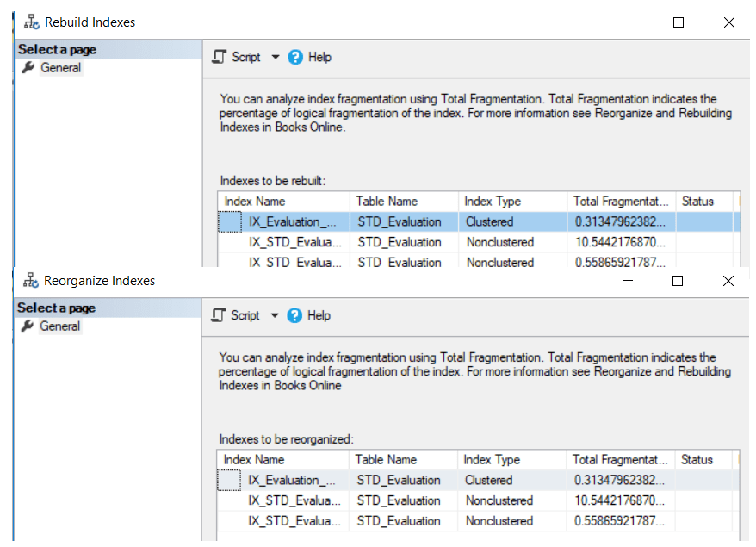Click the General wrench icon in Reorganize Indexes
The height and width of the screenshot is (547, 756).
point(28,326)
